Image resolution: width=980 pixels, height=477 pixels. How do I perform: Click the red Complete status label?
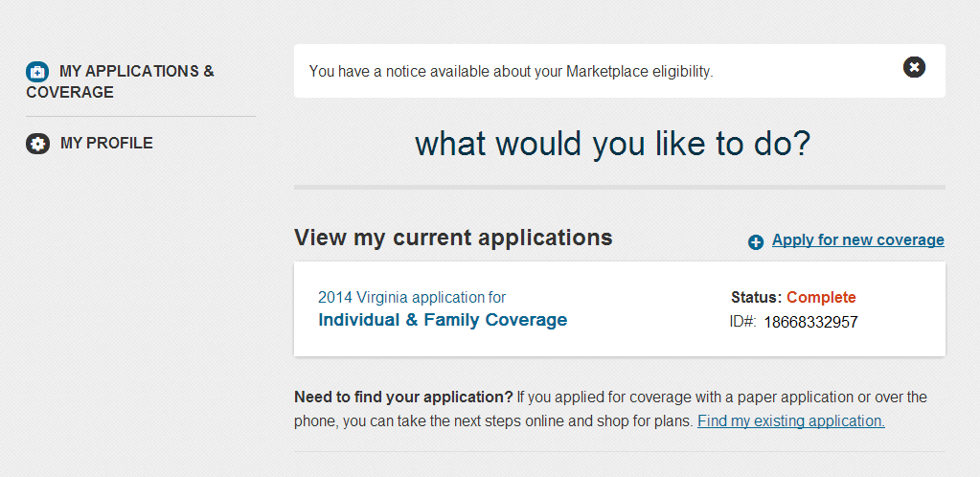[x=821, y=297]
